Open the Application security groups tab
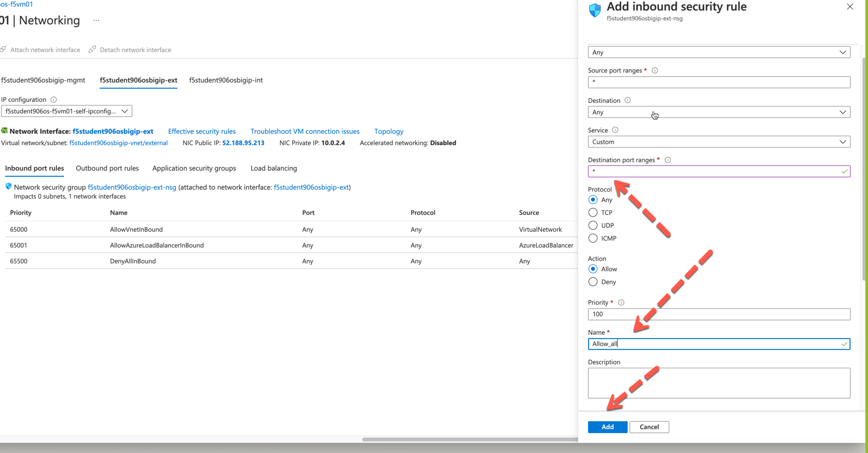 (194, 168)
